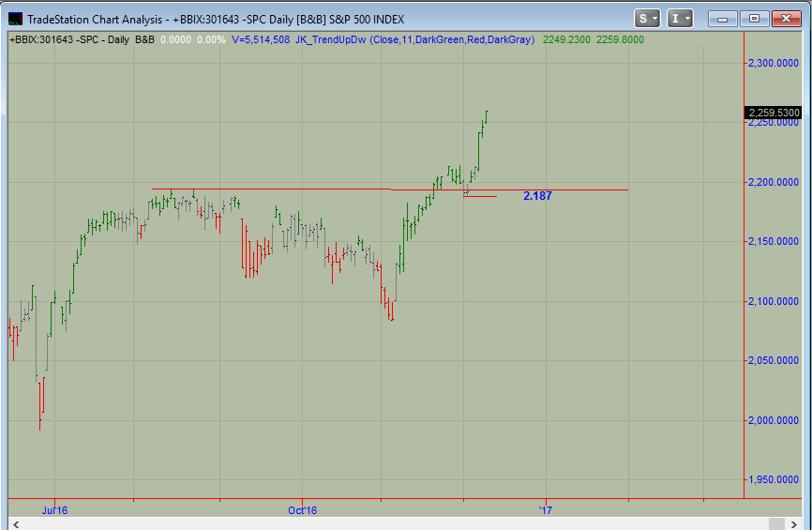This screenshot has height=530, width=812.
Task: Click the current price tag 2,259.5300
Action: [x=774, y=113]
